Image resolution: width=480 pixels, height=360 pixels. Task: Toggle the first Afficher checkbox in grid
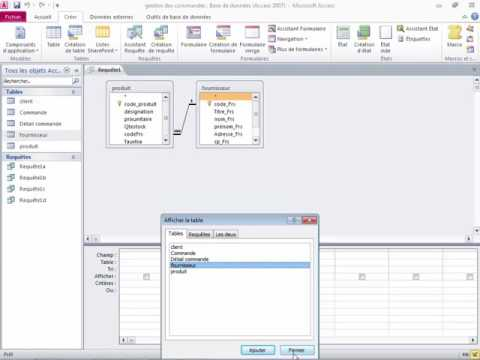146,276
